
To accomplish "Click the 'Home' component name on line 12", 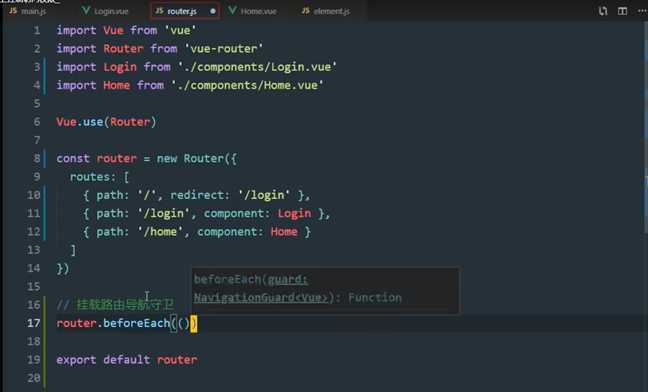I will click(x=284, y=232).
